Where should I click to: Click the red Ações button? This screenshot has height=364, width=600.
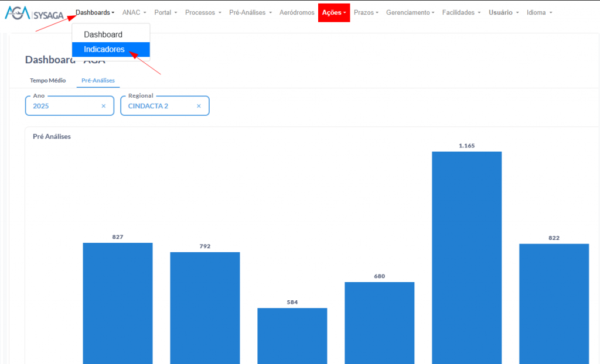click(334, 12)
